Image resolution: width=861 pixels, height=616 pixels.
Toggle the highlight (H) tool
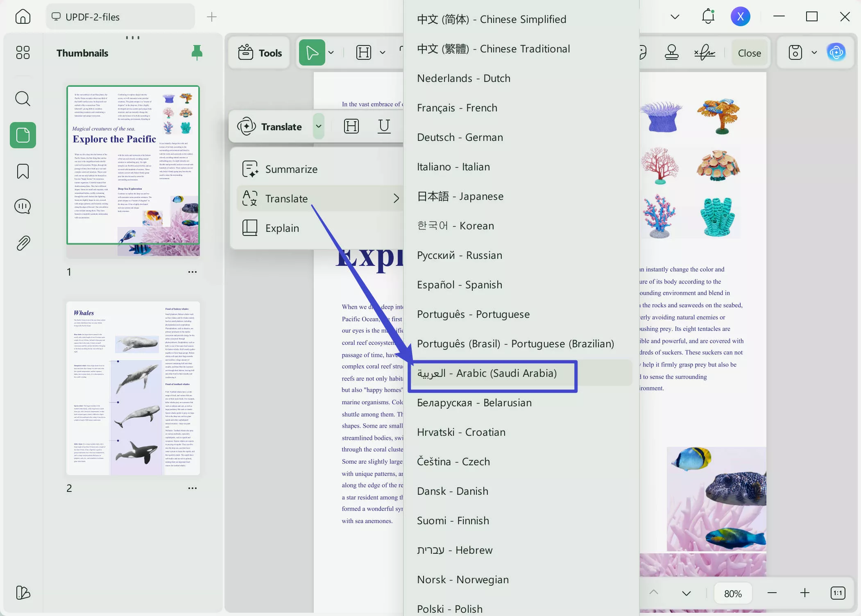351,126
